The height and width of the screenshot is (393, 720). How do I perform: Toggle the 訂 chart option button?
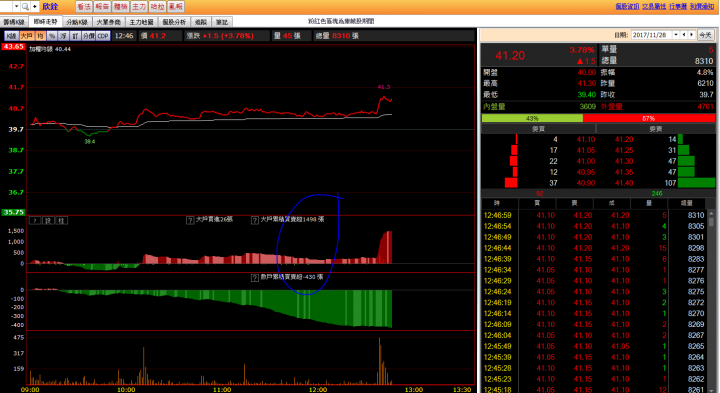coord(75,36)
